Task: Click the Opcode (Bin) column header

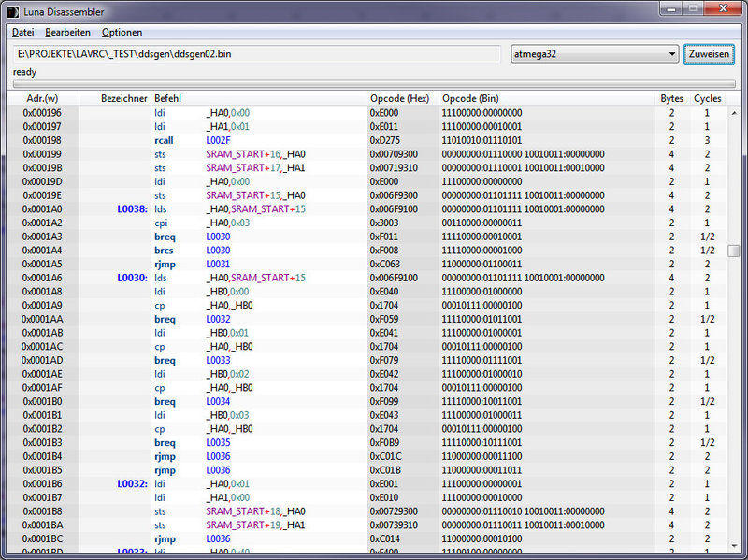Action: [472, 98]
